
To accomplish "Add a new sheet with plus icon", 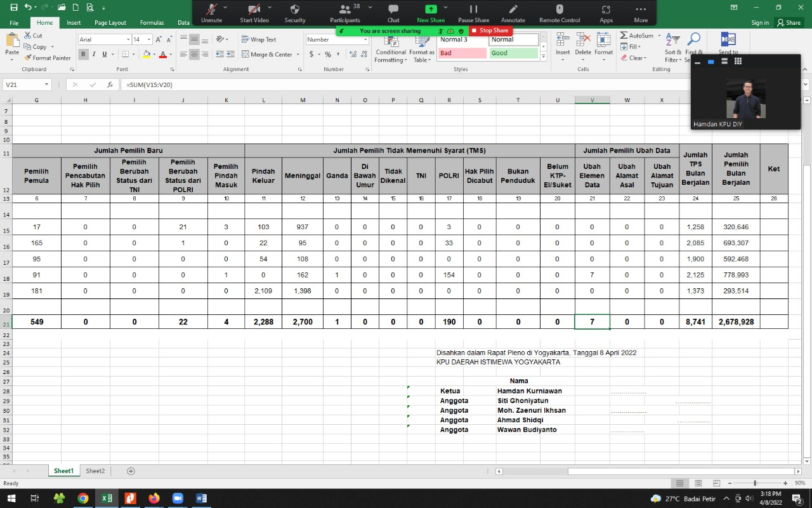I will click(x=131, y=471).
